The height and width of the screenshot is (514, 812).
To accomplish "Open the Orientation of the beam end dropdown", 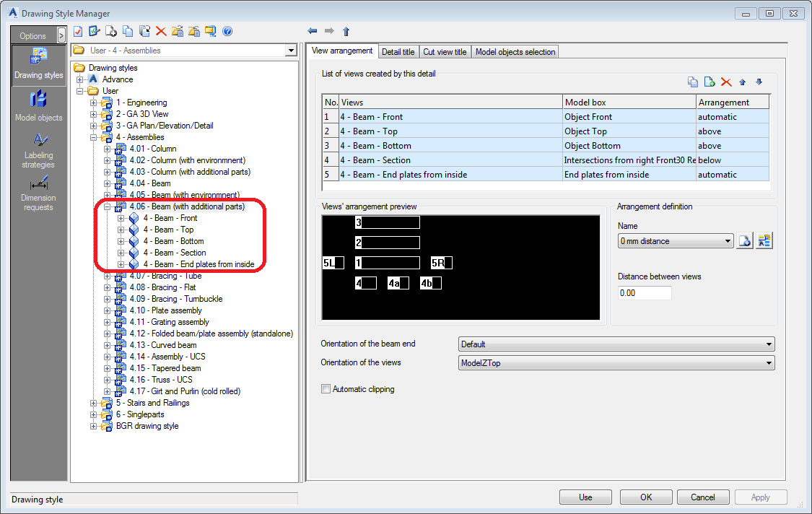I will point(769,344).
